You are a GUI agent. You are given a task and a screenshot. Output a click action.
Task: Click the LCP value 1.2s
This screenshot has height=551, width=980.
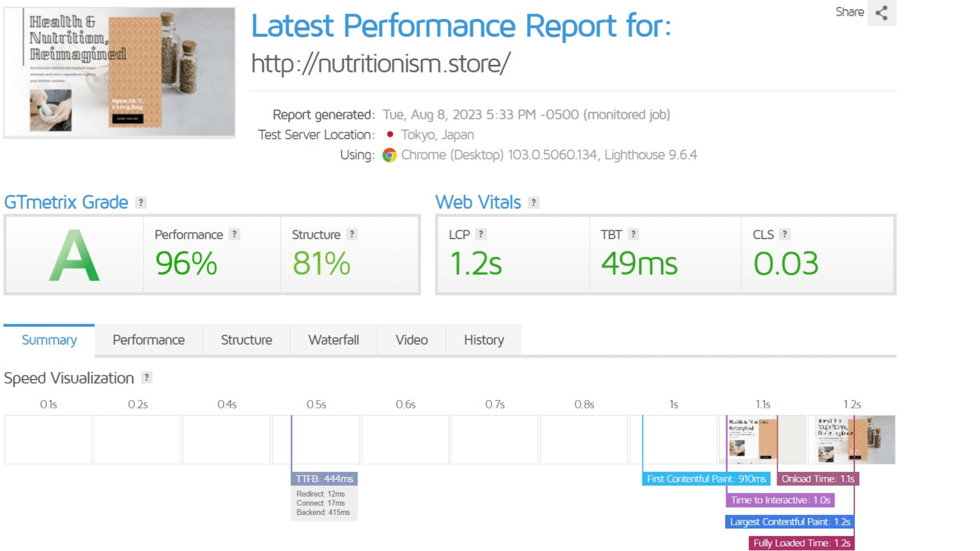tap(476, 264)
